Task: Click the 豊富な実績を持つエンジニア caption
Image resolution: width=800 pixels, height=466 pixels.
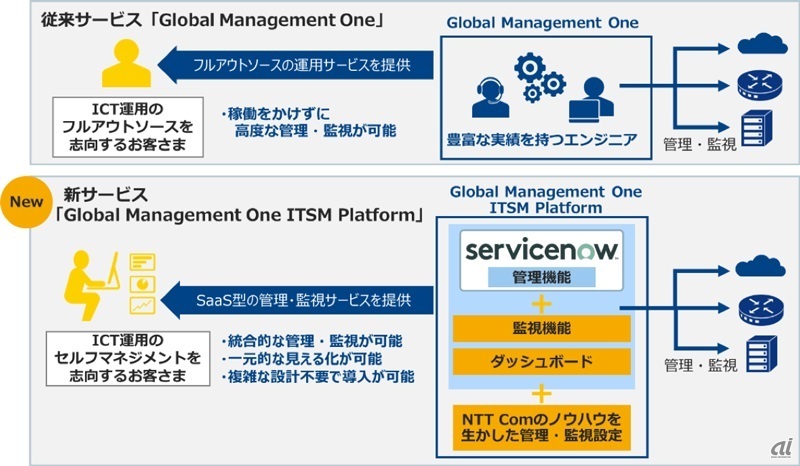Action: click(542, 139)
